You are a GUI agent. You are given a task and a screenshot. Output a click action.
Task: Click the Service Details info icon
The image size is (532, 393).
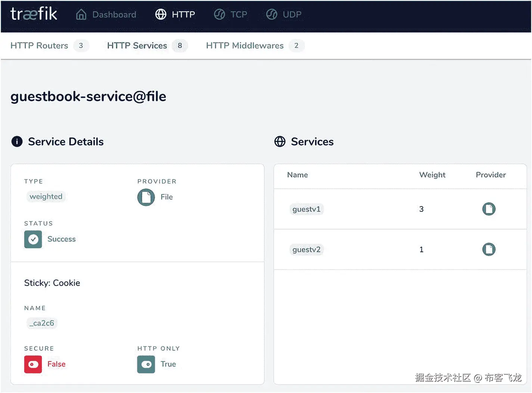tap(17, 142)
